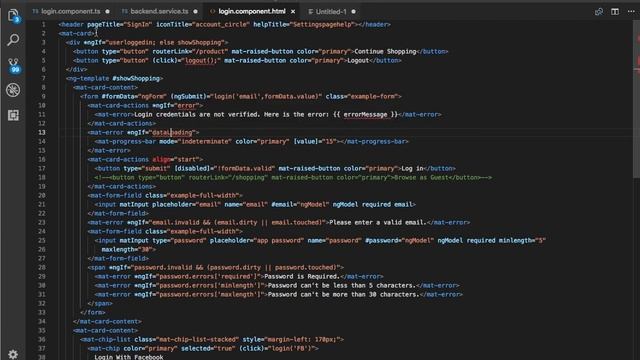Image resolution: width=640 pixels, height=360 pixels.
Task: Click line number 1 in gutter
Action: point(44,24)
